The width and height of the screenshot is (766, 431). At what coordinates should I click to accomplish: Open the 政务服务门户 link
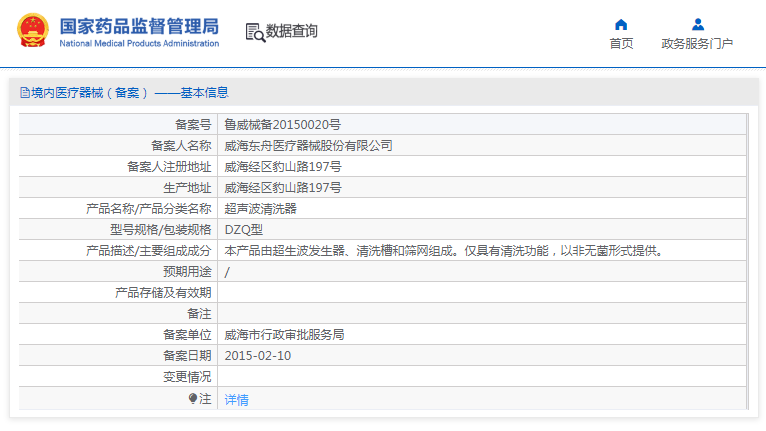[x=697, y=43]
